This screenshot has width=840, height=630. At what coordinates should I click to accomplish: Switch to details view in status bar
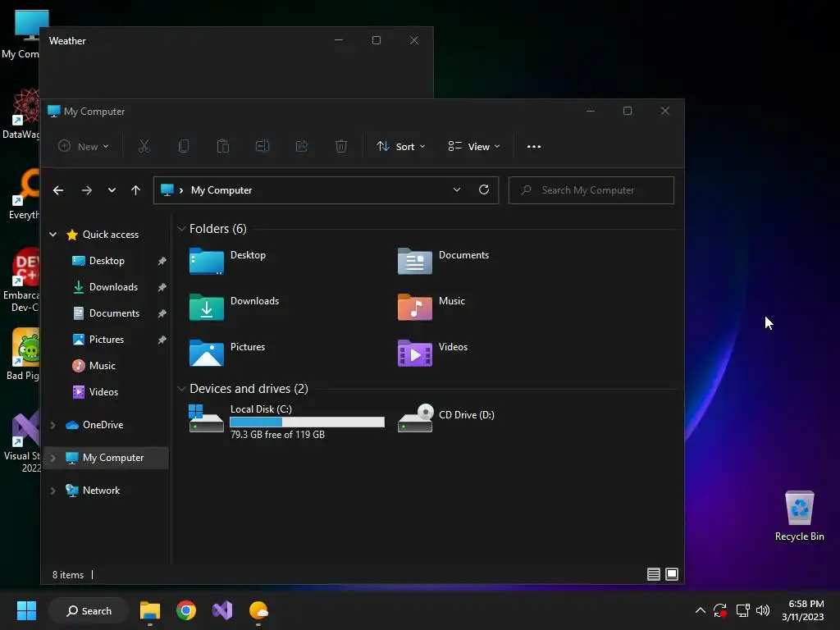654,574
